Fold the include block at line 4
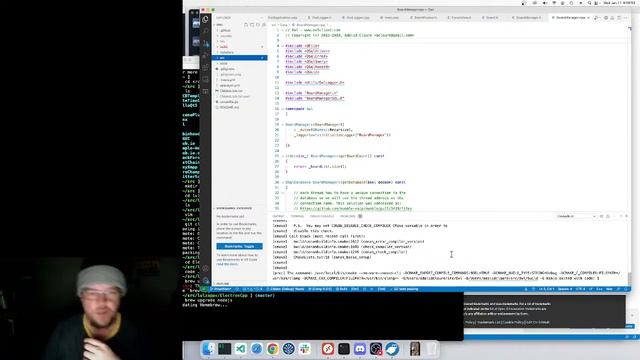Image resolution: width=640 pixels, height=360 pixels. (x=282, y=46)
